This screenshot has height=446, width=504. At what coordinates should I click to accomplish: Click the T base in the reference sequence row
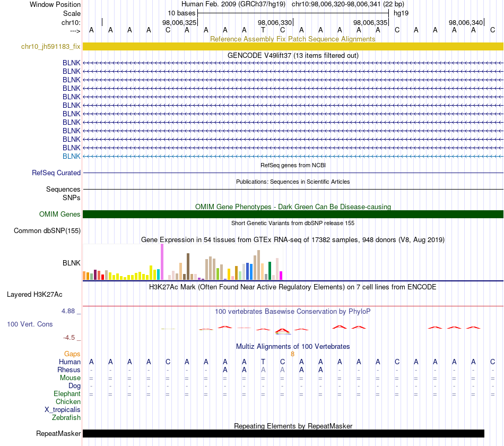coord(263,30)
